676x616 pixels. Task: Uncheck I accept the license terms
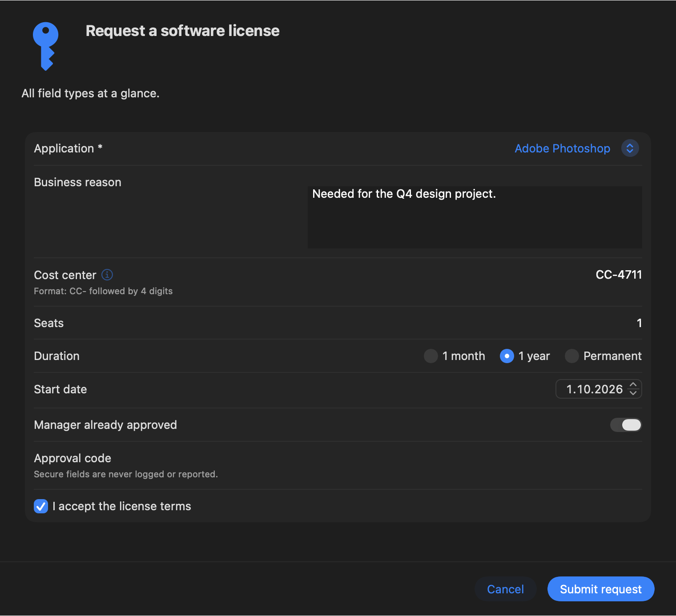tap(41, 506)
